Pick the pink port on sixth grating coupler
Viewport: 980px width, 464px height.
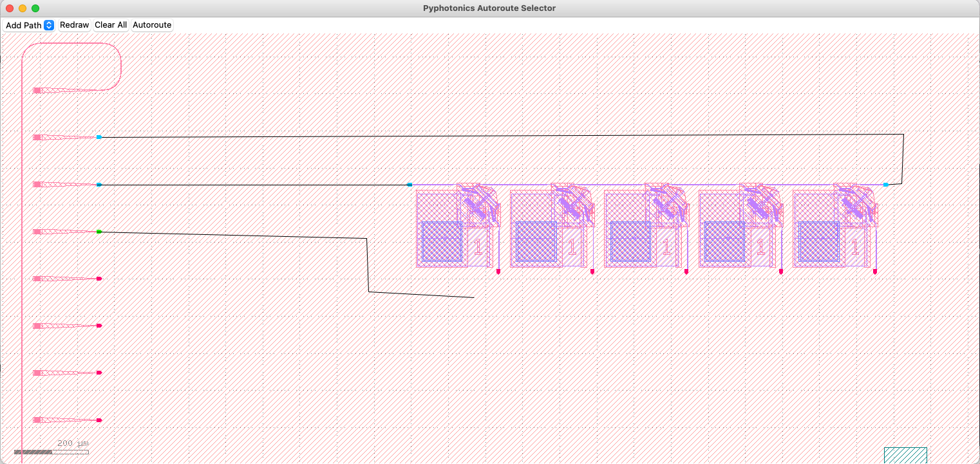tap(99, 326)
